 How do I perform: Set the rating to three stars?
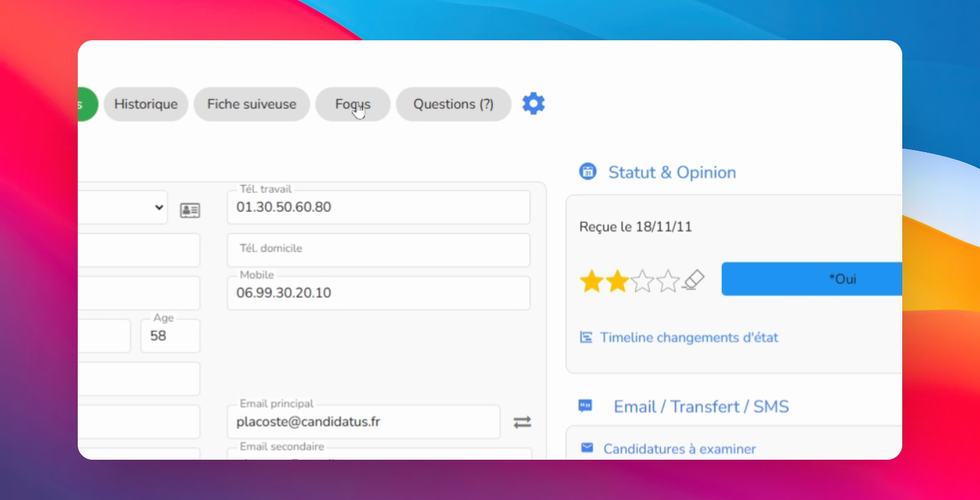point(643,281)
